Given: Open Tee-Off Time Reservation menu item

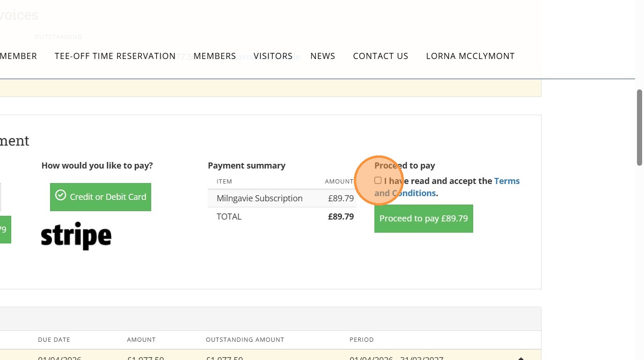Looking at the screenshot, I should point(115,56).
